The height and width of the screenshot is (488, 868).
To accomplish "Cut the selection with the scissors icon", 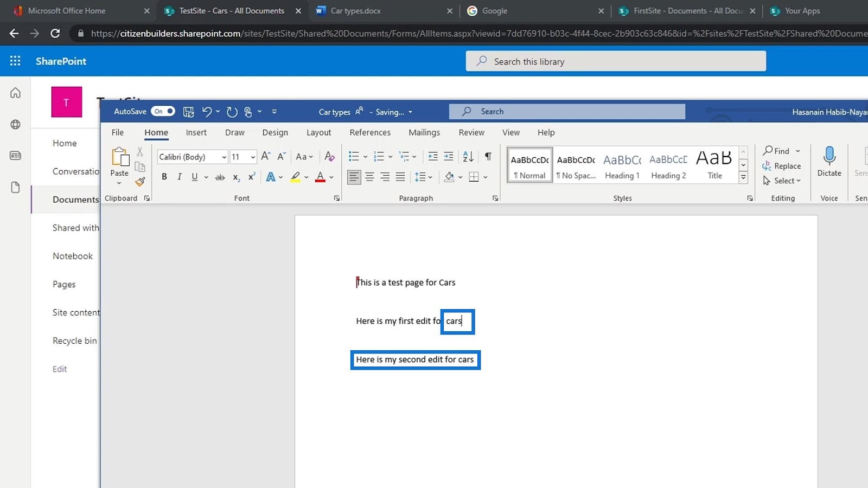I will coord(140,152).
